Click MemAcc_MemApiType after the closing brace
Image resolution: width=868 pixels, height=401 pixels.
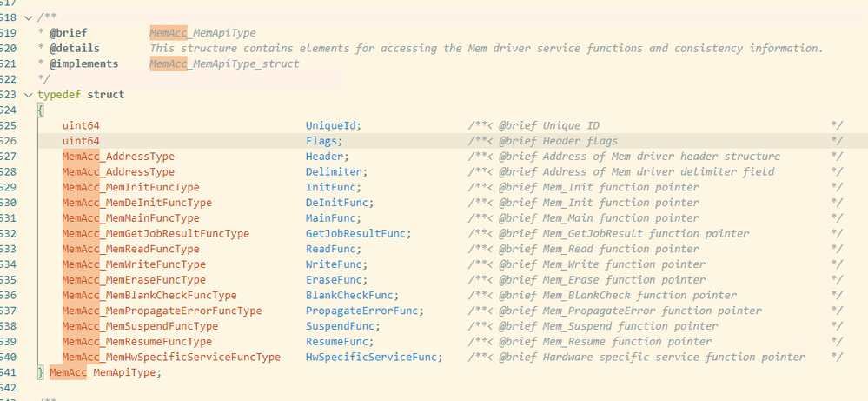click(x=104, y=372)
